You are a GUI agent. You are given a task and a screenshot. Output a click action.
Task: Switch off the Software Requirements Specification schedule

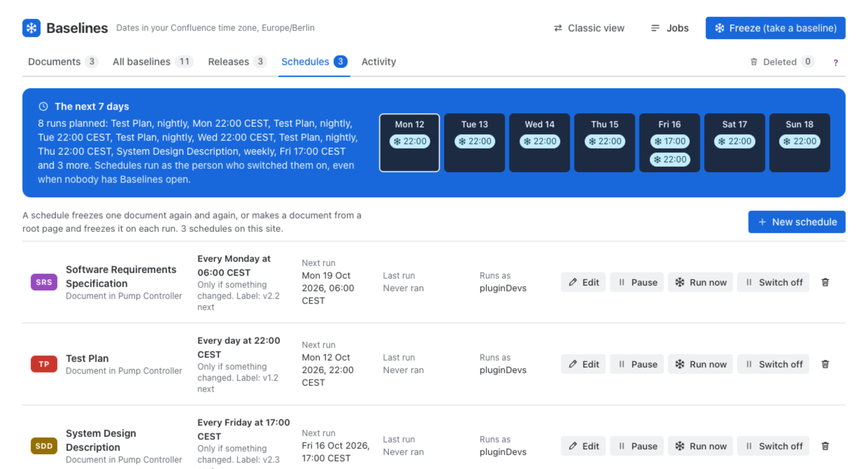tap(773, 282)
